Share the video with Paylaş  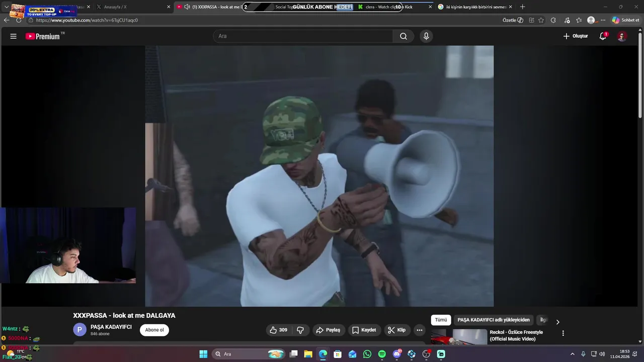(328, 330)
